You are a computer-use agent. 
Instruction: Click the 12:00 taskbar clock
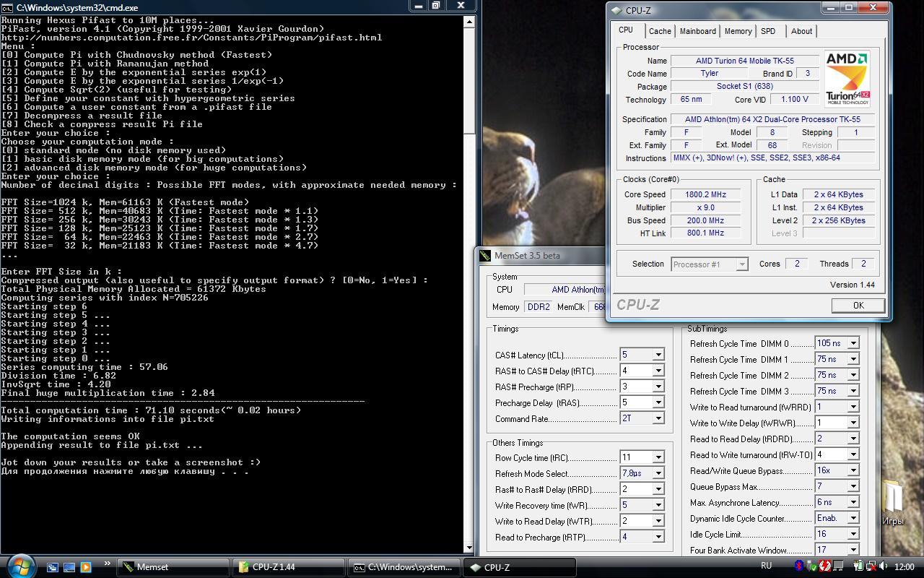(x=904, y=566)
